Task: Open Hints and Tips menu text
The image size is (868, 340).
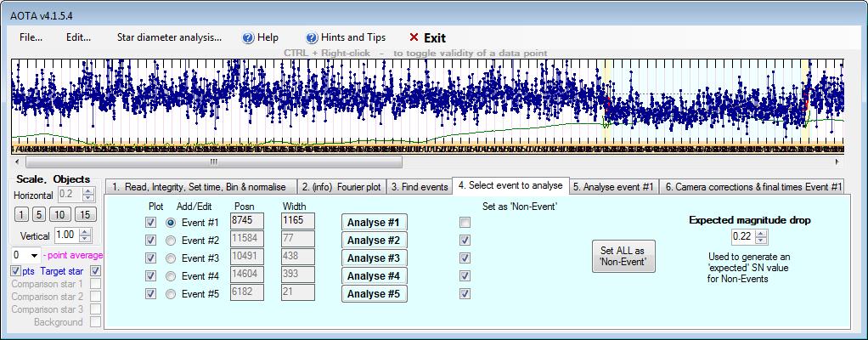Action: (x=353, y=37)
